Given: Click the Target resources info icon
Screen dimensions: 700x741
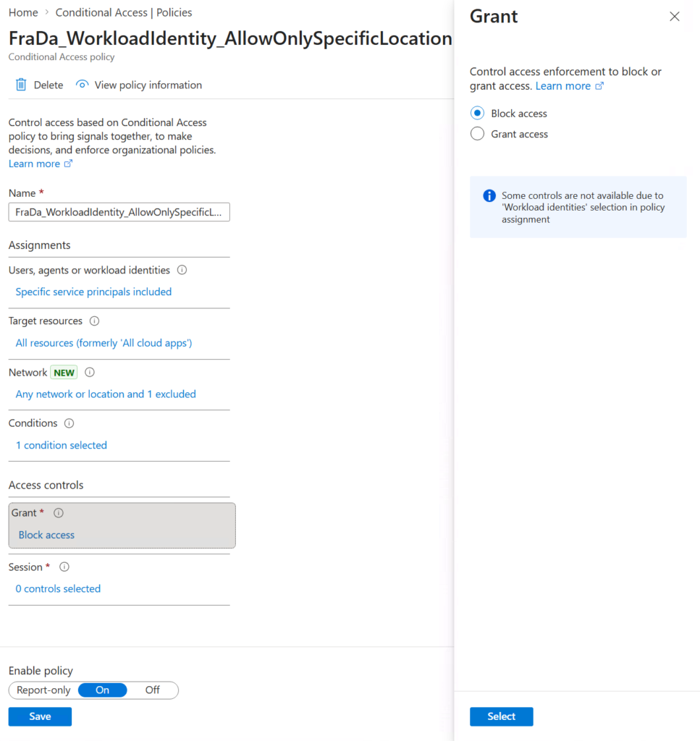Looking at the screenshot, I should (94, 321).
